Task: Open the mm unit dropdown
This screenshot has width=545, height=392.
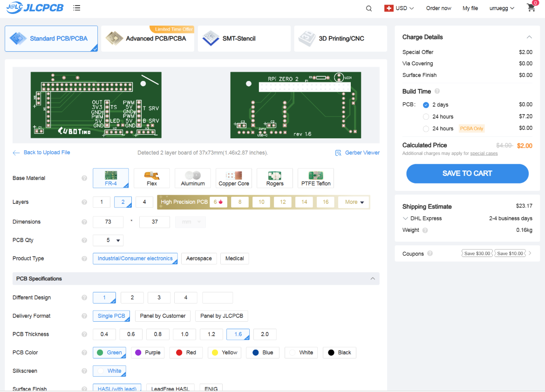Action: pos(191,222)
